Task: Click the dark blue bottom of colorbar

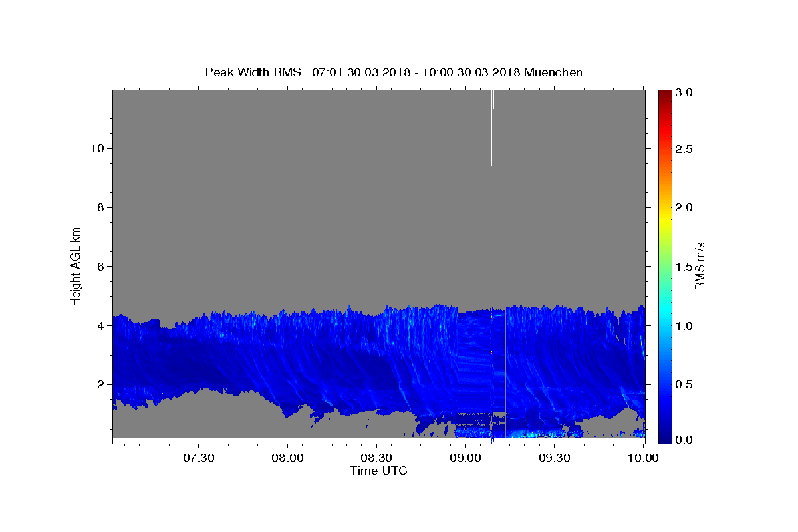Action: tap(665, 438)
